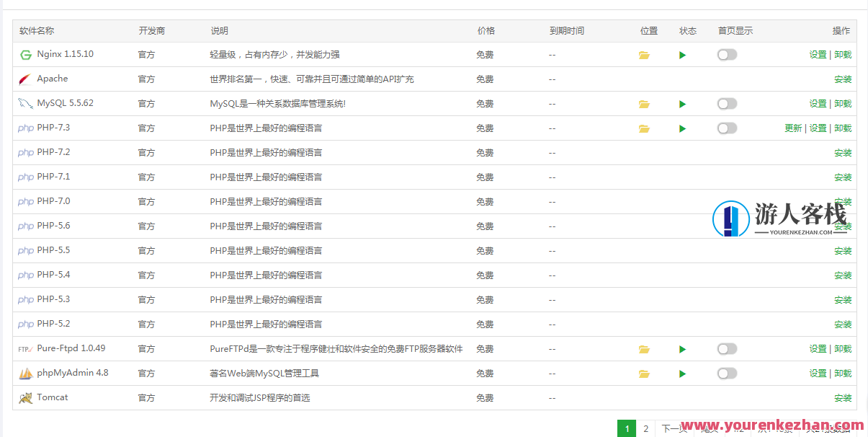Click the Pure-Ftpd FTP icon
Viewport: 868px width, 437px height.
[x=26, y=349]
